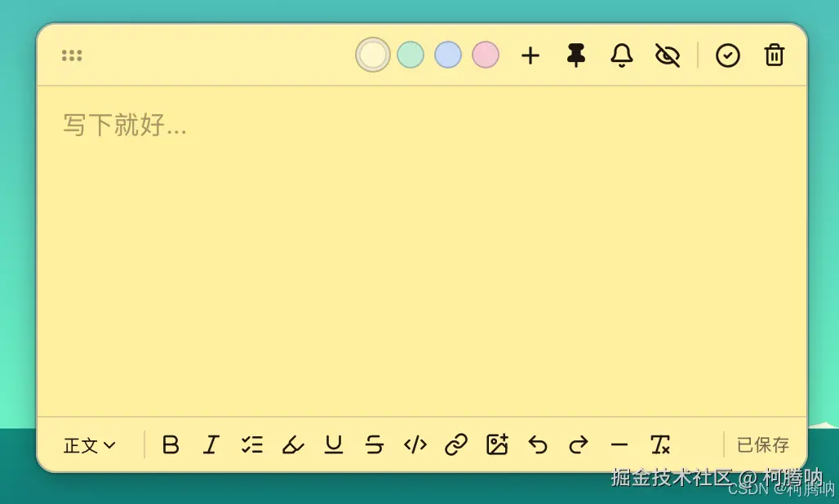This screenshot has width=839, height=504.
Task: Apply highlighter marker formatting
Action: [293, 444]
